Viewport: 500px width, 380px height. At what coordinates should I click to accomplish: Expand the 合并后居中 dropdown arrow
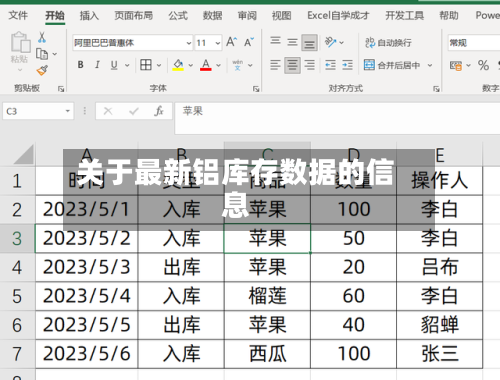point(430,65)
